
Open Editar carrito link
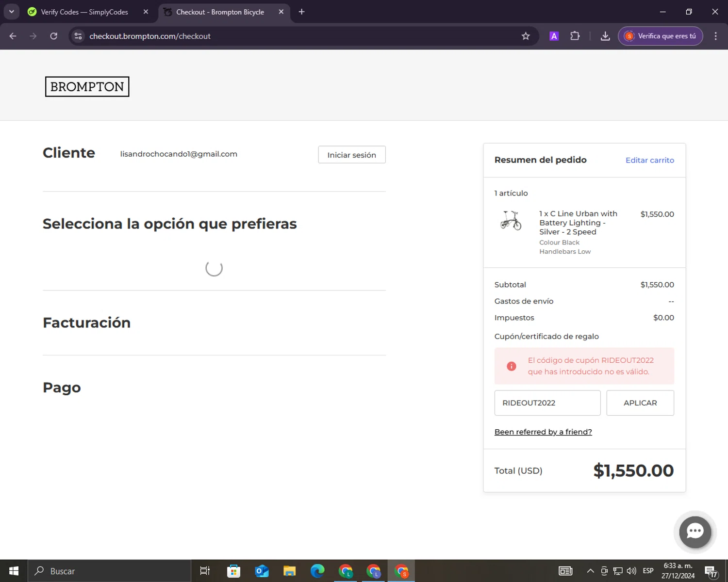coord(650,160)
